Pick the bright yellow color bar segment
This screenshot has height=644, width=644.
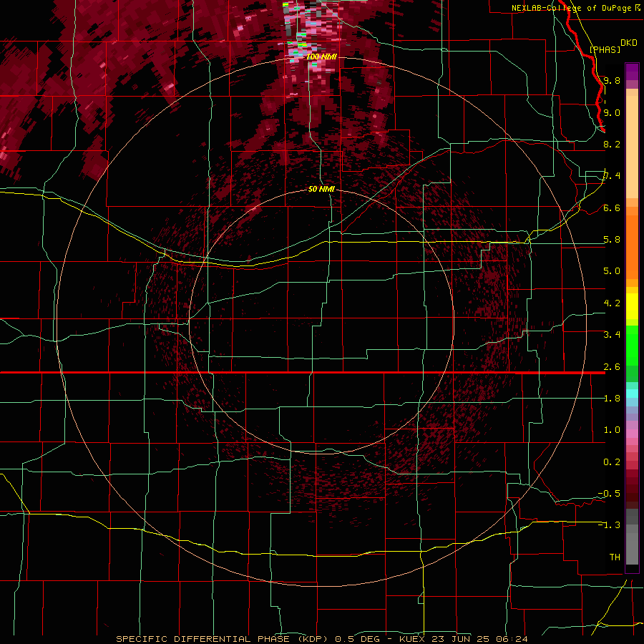coord(632,306)
